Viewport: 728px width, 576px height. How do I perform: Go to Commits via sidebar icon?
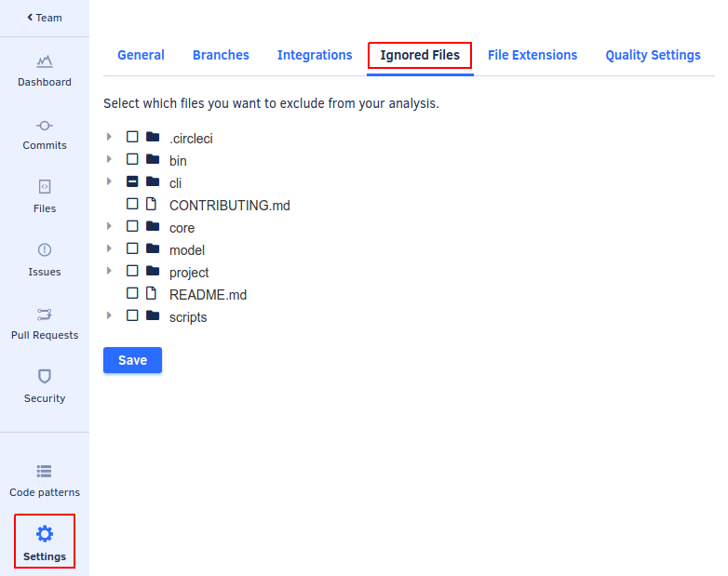[x=45, y=126]
